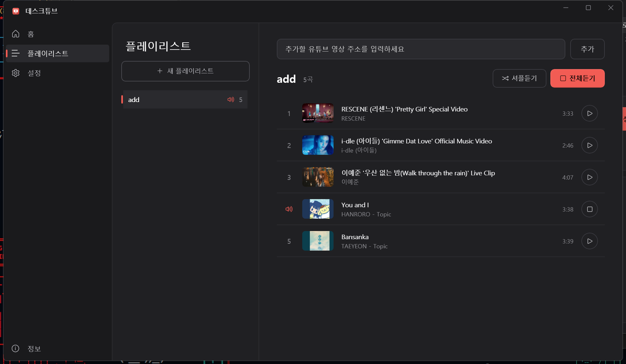
Task: Click artist name 'TAEYEON - Topic'
Action: pos(365,246)
